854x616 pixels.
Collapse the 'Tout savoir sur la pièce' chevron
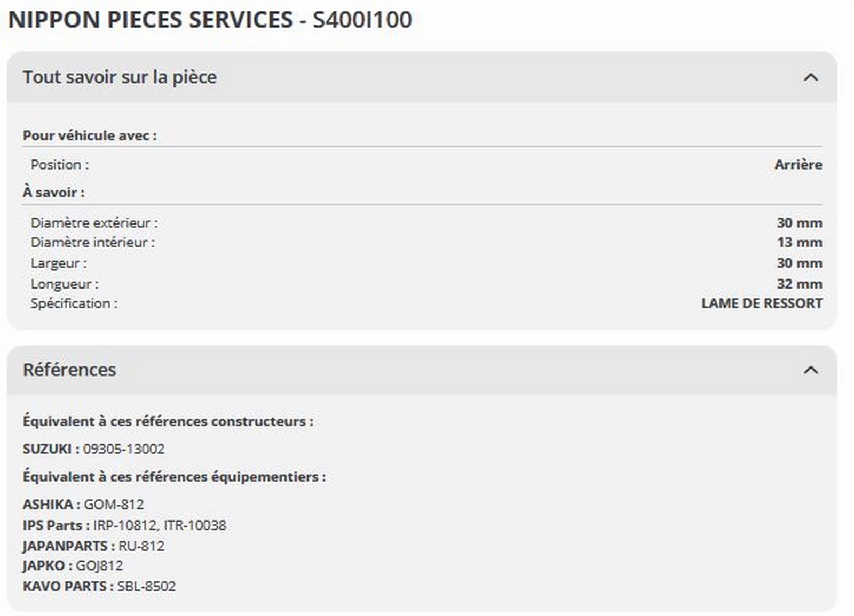(x=810, y=78)
